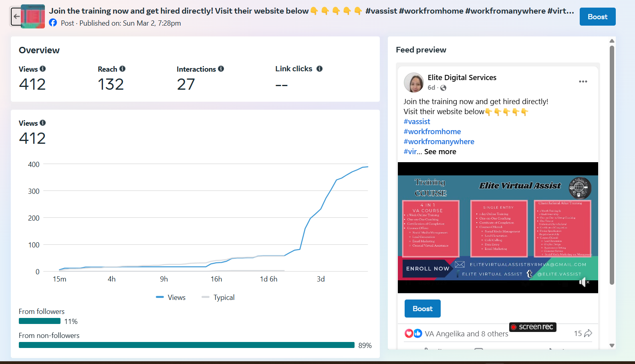The image size is (635, 364).
Task: Expand the post text with See more
Action: (440, 151)
